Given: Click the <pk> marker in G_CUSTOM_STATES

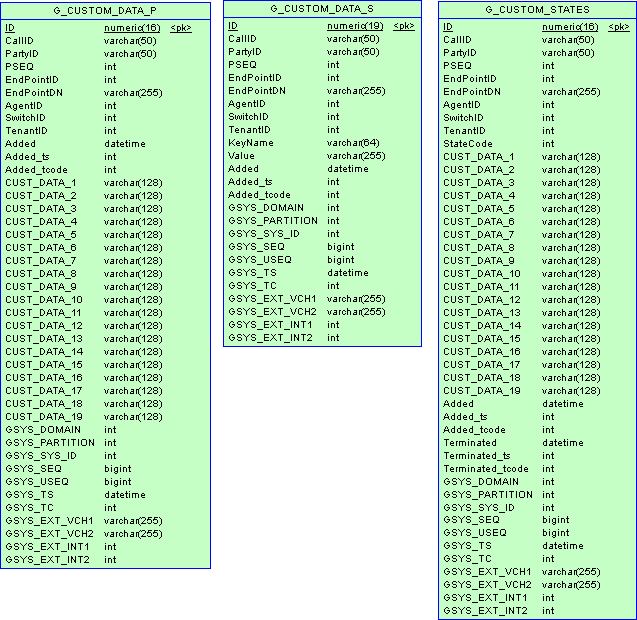Looking at the screenshot, I should click(x=619, y=27).
